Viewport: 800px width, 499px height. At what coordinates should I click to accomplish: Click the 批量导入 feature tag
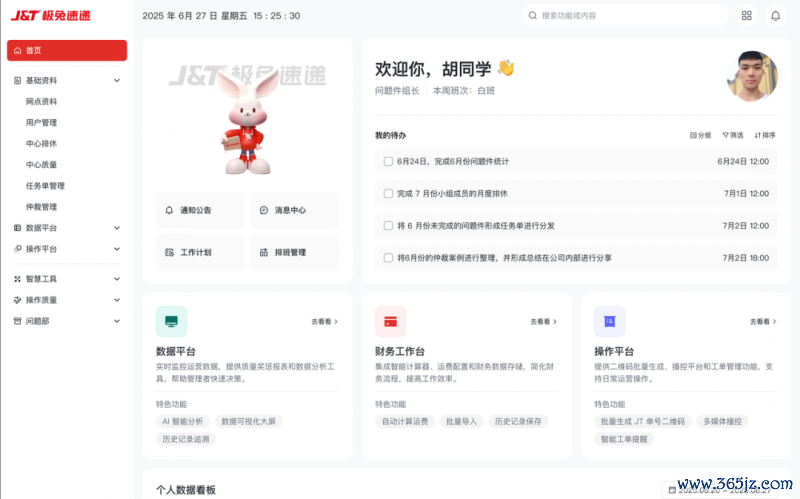461,421
